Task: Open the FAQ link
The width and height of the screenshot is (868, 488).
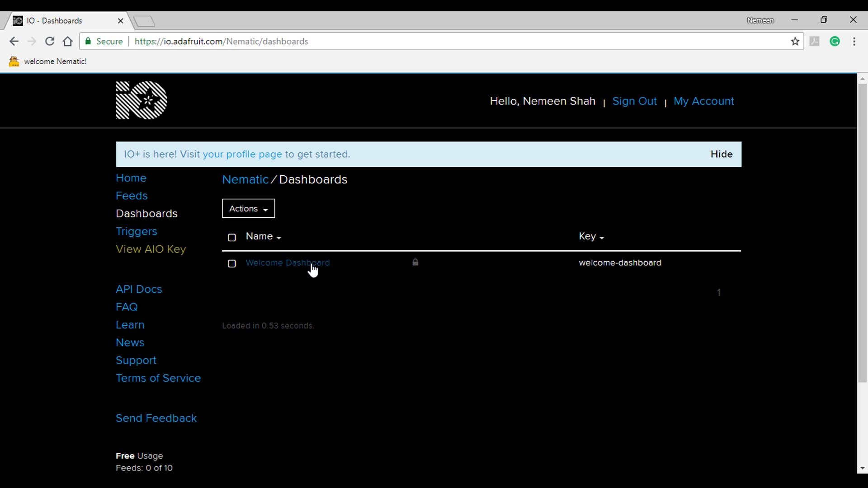Action: [x=127, y=307]
